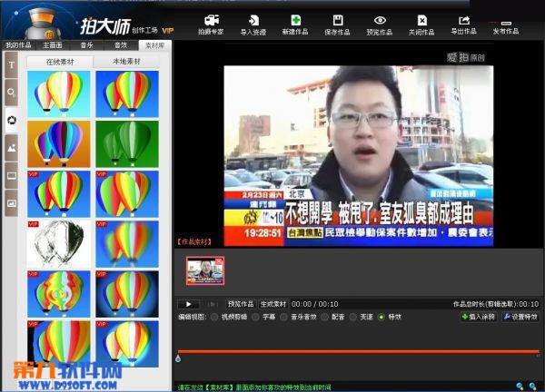This screenshot has height=392, width=545.
Task: Click the 设置特效 button
Action: [x=520, y=317]
